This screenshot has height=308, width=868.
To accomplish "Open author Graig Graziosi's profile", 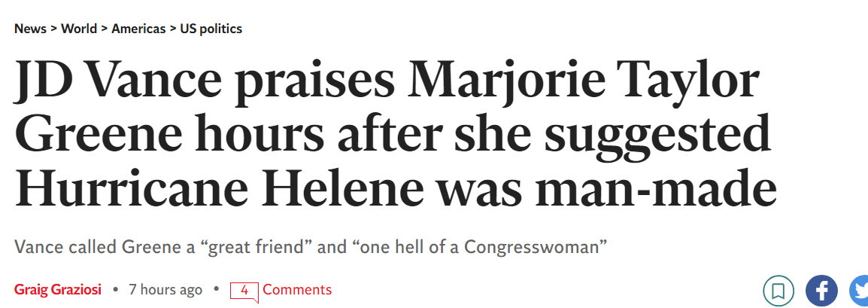I will tap(58, 290).
